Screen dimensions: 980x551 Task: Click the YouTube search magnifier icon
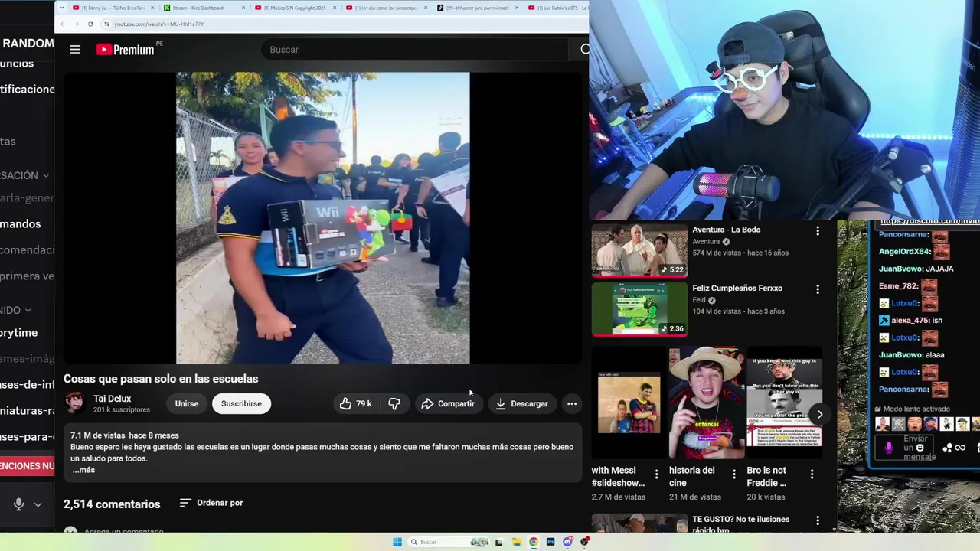coord(585,50)
